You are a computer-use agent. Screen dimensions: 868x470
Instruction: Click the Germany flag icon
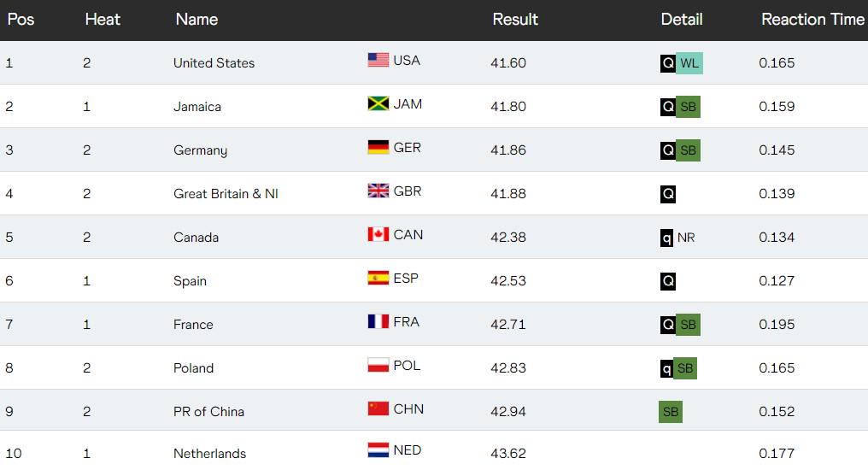pos(378,147)
